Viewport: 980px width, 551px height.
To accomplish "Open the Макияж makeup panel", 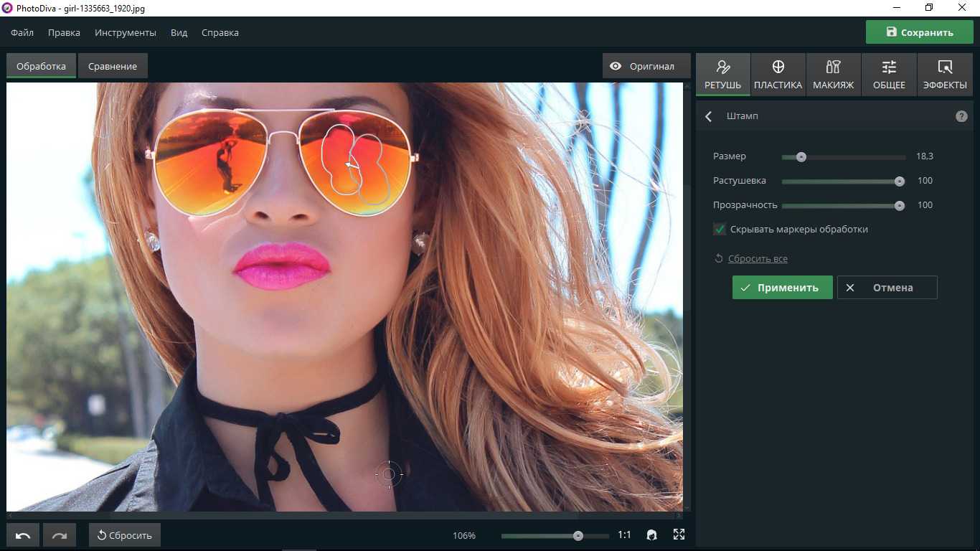I will click(833, 75).
